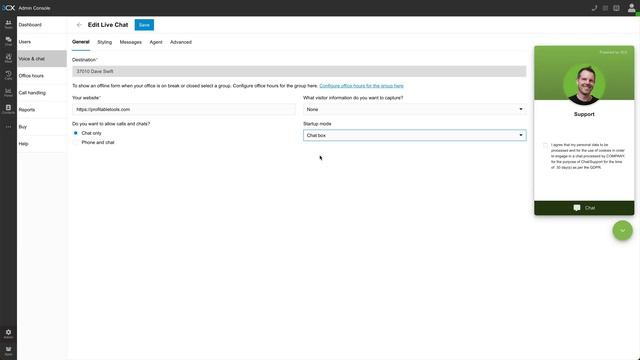
Task: Switch to the Advanced tab
Action: point(181,42)
